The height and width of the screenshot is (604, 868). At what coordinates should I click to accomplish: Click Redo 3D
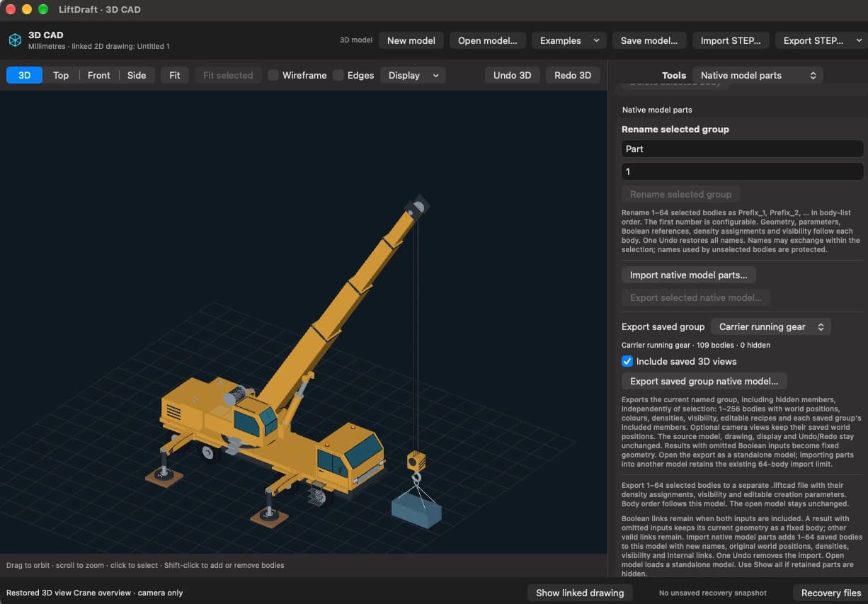(573, 75)
